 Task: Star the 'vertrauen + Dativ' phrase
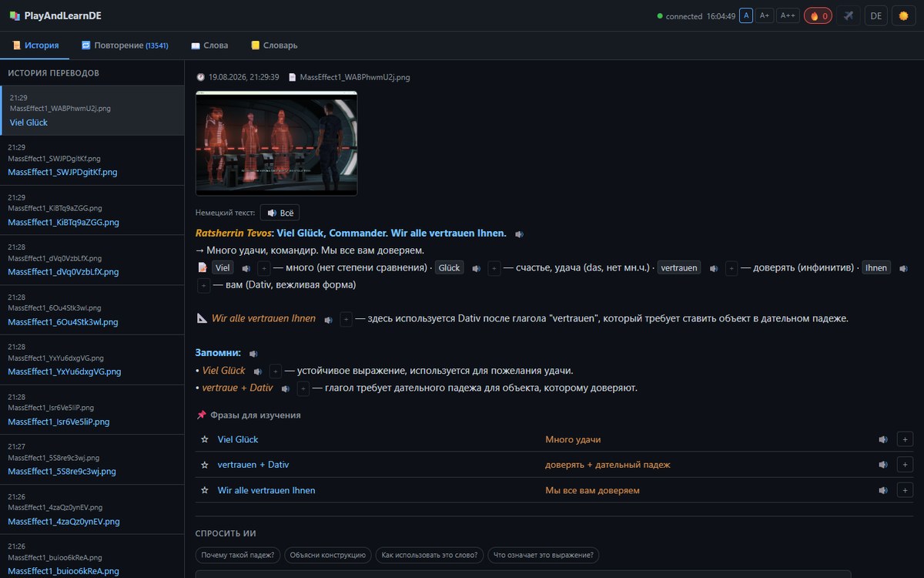205,465
